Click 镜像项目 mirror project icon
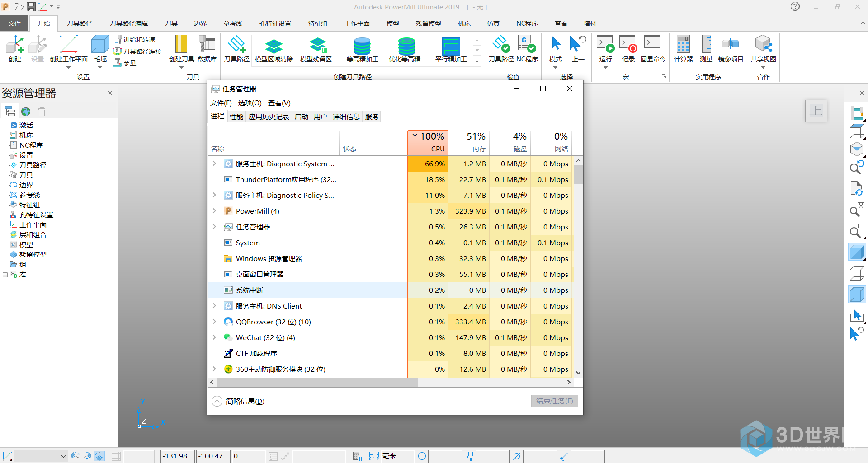 (731, 49)
